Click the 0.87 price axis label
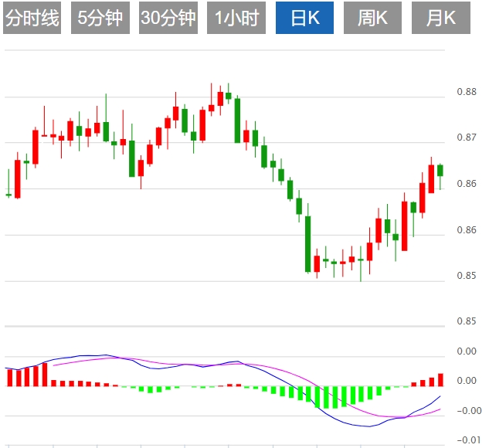 click(x=467, y=137)
